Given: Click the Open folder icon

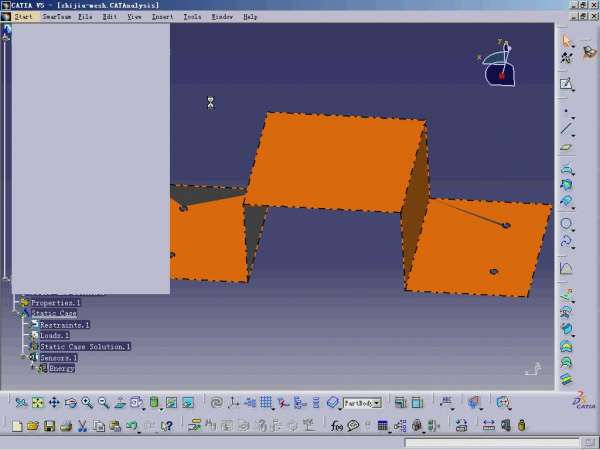Looking at the screenshot, I should coord(32,426).
